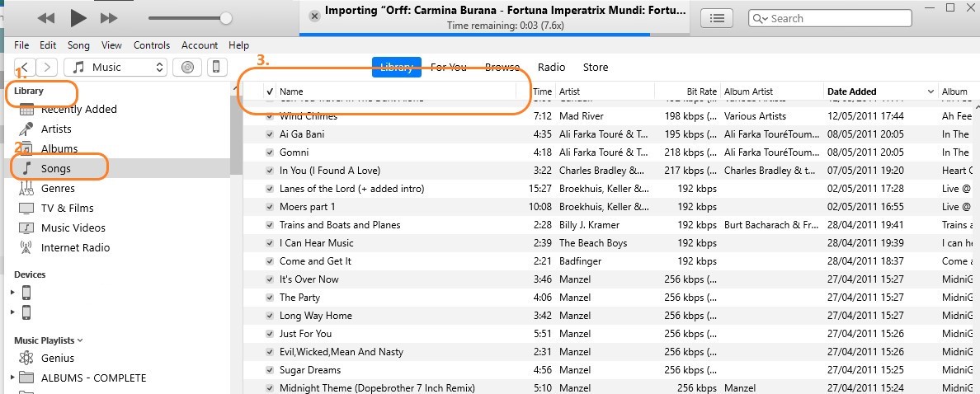This screenshot has width=980, height=394.
Task: Cancel the import with the X icon
Action: [313, 16]
